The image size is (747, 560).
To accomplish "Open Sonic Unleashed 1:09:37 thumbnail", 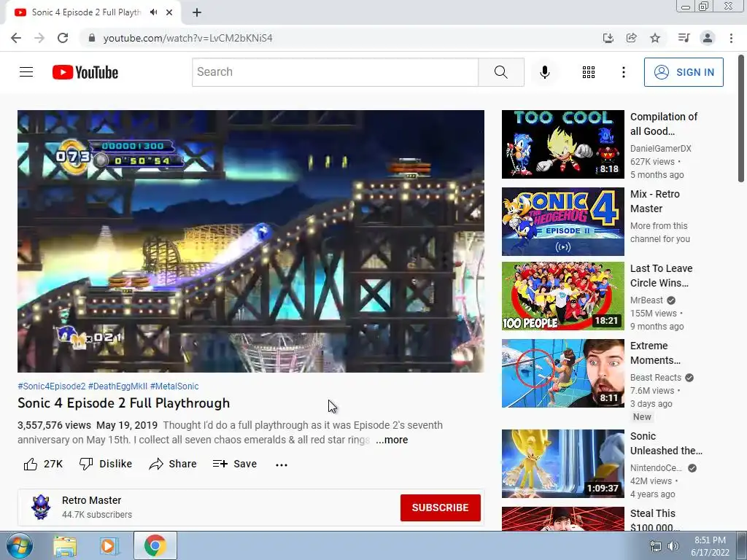I will click(x=562, y=464).
